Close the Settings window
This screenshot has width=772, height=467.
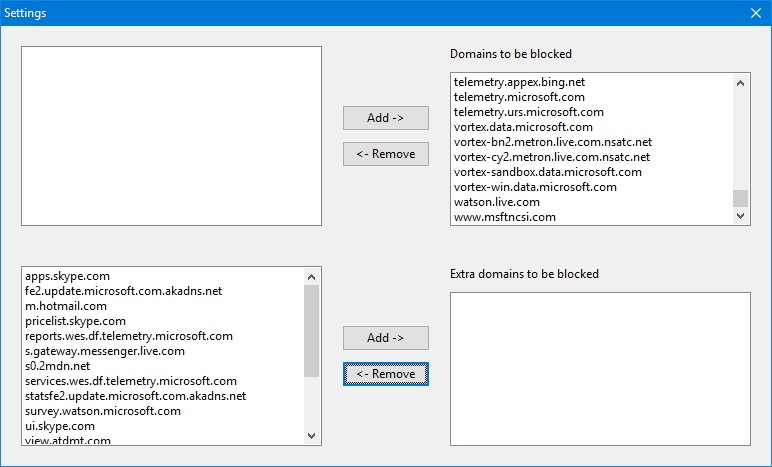756,13
